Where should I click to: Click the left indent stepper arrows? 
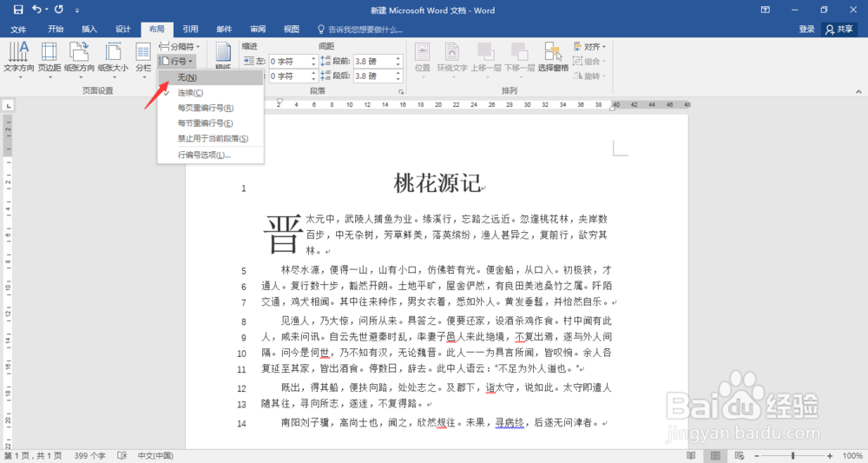[x=313, y=62]
